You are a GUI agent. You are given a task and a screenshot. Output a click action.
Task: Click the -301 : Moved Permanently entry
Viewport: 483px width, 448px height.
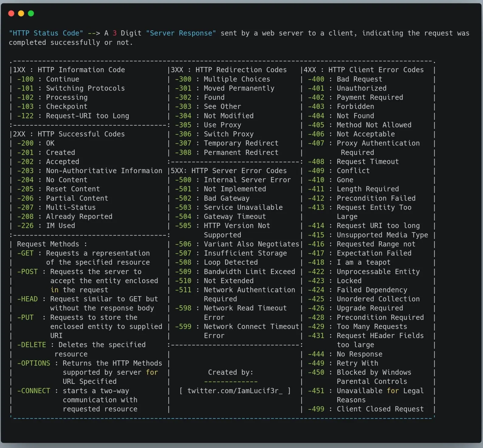coord(224,88)
